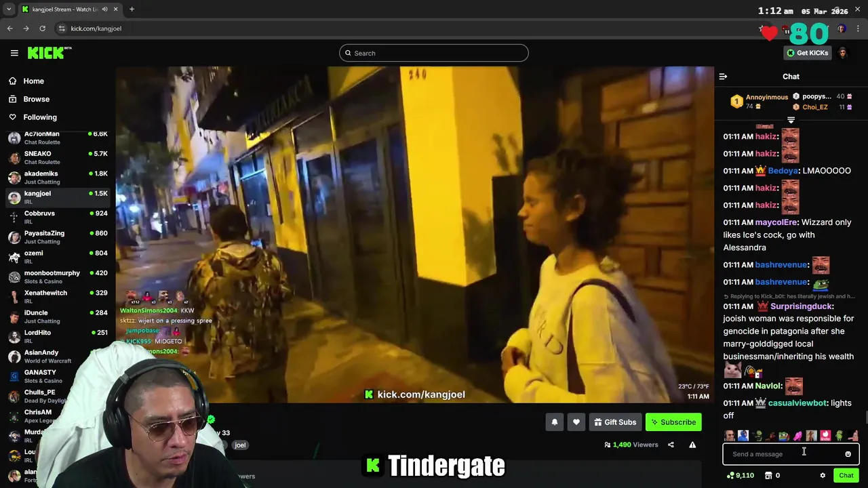Click the Gift Subs button
Viewport: 868px width, 488px height.
tap(615, 422)
